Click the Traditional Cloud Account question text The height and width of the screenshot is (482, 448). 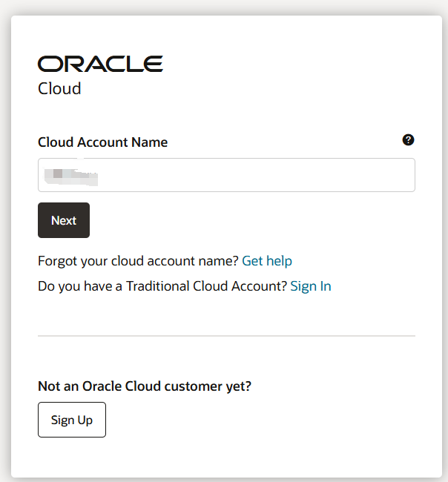click(x=162, y=286)
